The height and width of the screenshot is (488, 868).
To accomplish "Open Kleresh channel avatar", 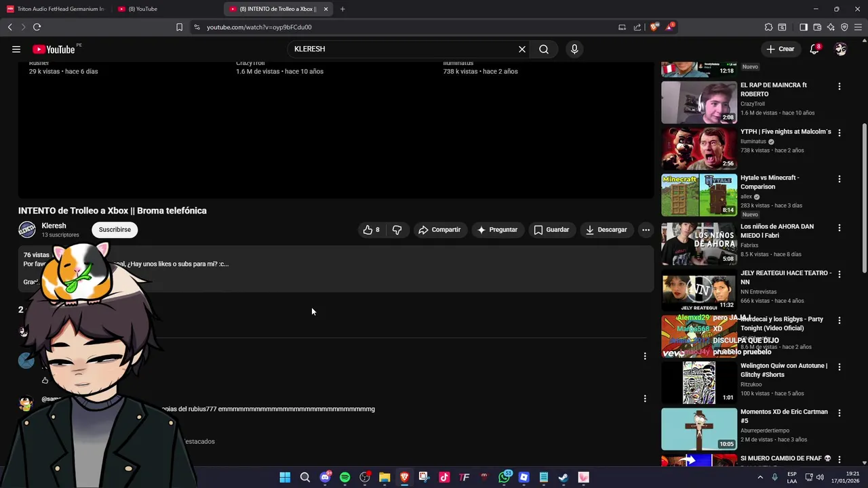I will [x=26, y=230].
